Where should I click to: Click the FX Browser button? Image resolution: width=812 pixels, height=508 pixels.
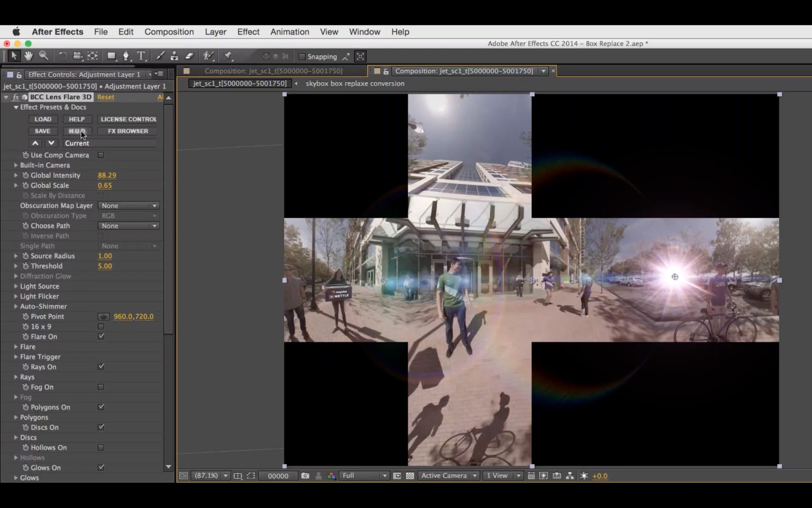(128, 131)
